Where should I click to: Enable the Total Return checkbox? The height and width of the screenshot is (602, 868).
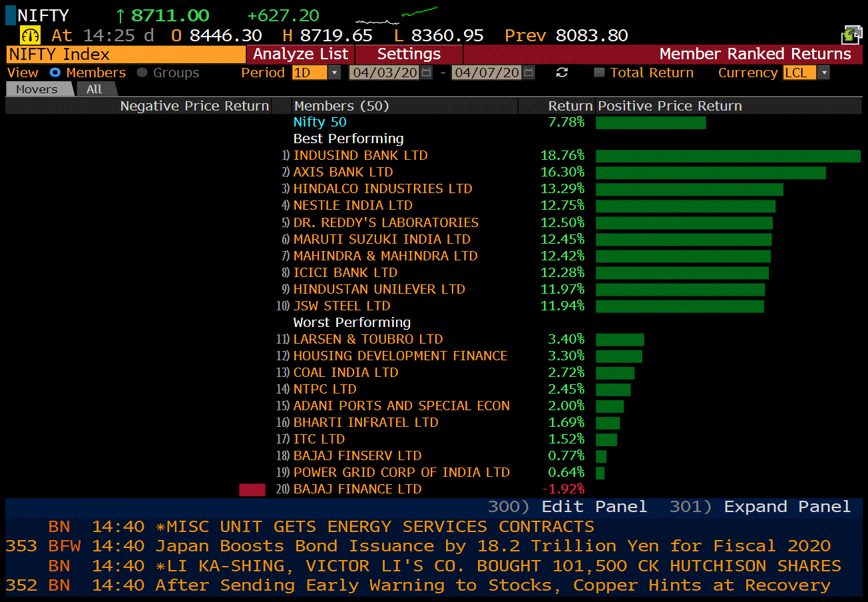(x=598, y=73)
